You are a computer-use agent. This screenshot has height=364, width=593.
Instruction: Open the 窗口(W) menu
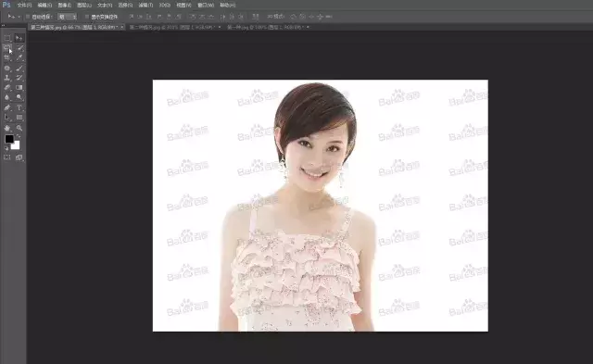(206, 6)
